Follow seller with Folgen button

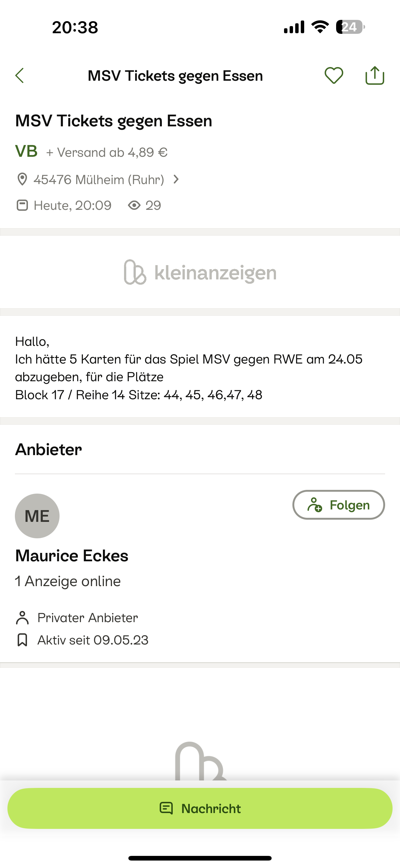coord(338,505)
